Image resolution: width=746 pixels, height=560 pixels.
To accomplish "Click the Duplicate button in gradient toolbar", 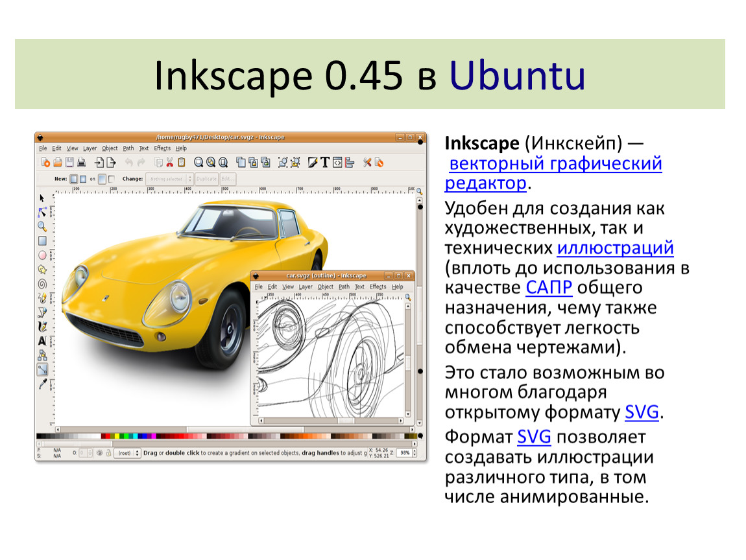I will point(206,180).
